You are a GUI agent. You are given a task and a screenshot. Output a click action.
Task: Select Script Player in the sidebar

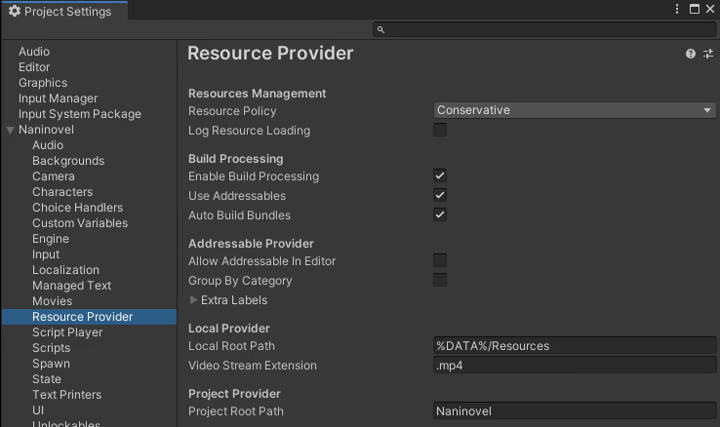coord(68,332)
